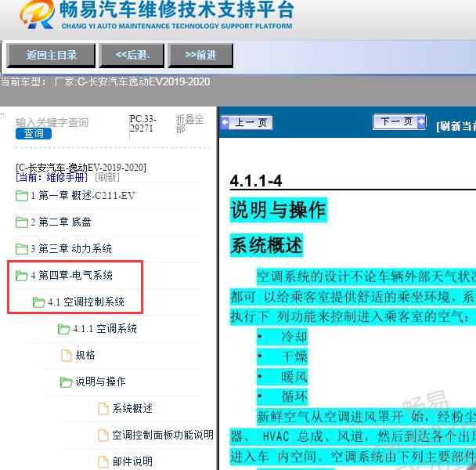Click the PC.33-29271 label
Viewport: 476px width, 470px height.
point(143,123)
